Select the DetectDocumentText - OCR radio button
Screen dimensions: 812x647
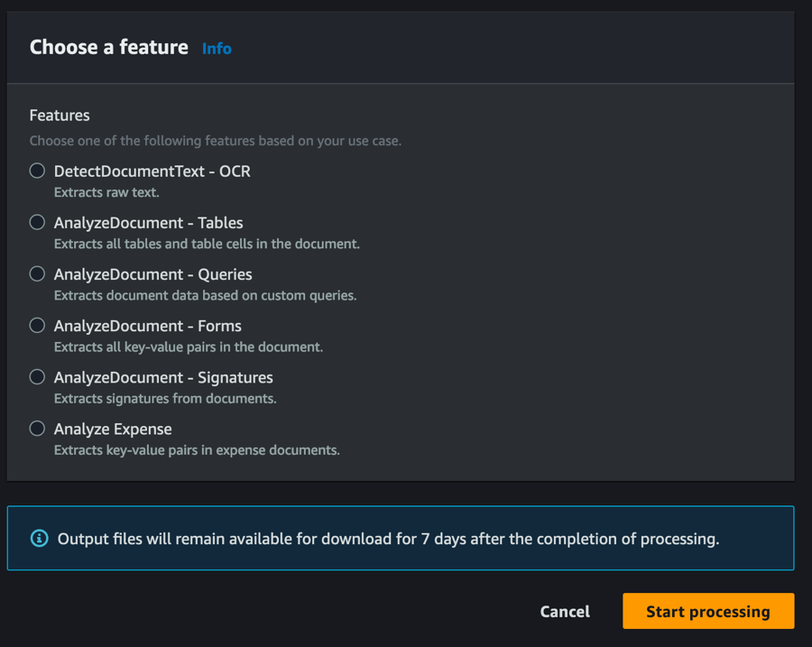point(37,171)
